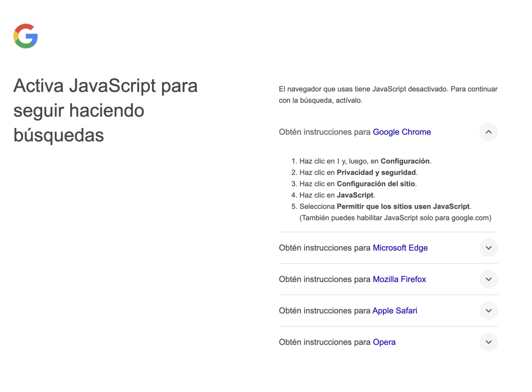Click the note about enabling JavaScript for google.com
Viewport: 532px width, 392px height.
pyautogui.click(x=395, y=218)
